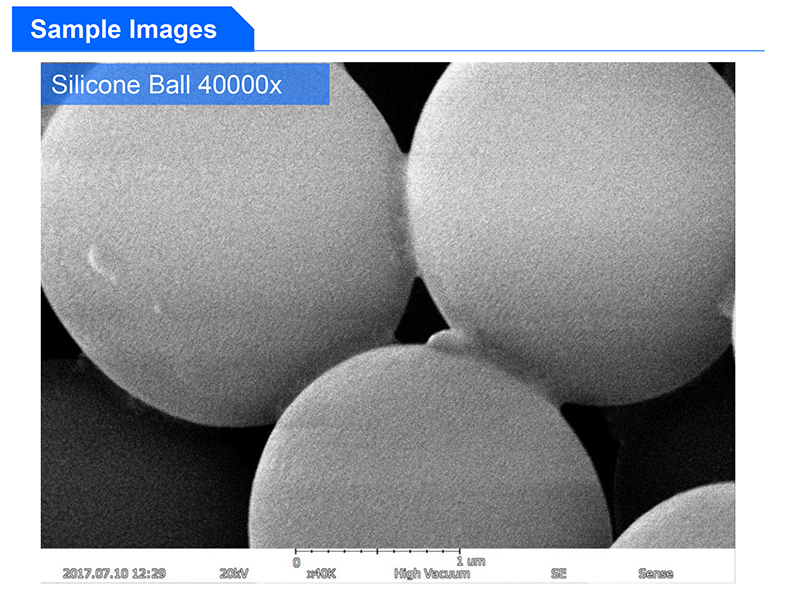Image resolution: width=800 pixels, height=593 pixels.
Task: Open the silicone ball SEM micrograph
Action: coord(388,305)
